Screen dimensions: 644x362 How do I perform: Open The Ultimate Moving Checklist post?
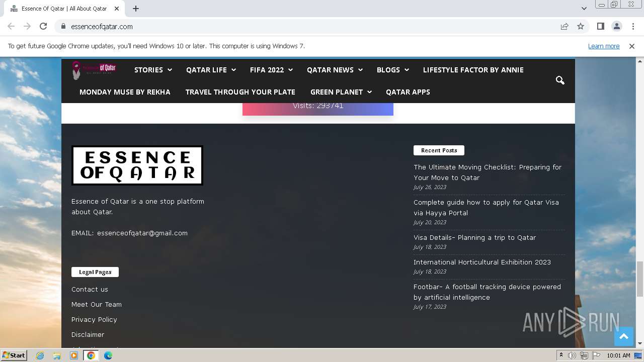[488, 172]
